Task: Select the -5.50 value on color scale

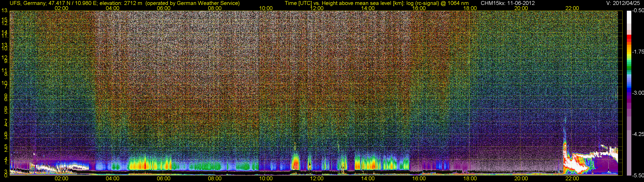Action: click(x=638, y=176)
